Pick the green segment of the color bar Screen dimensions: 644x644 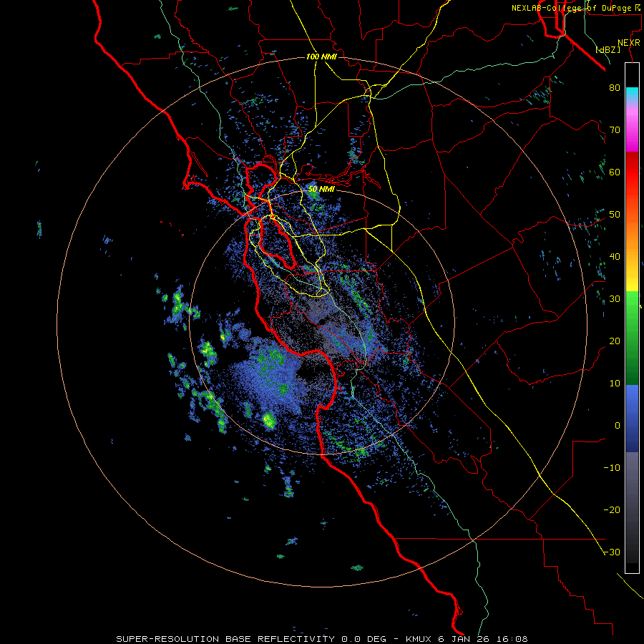coord(632,338)
